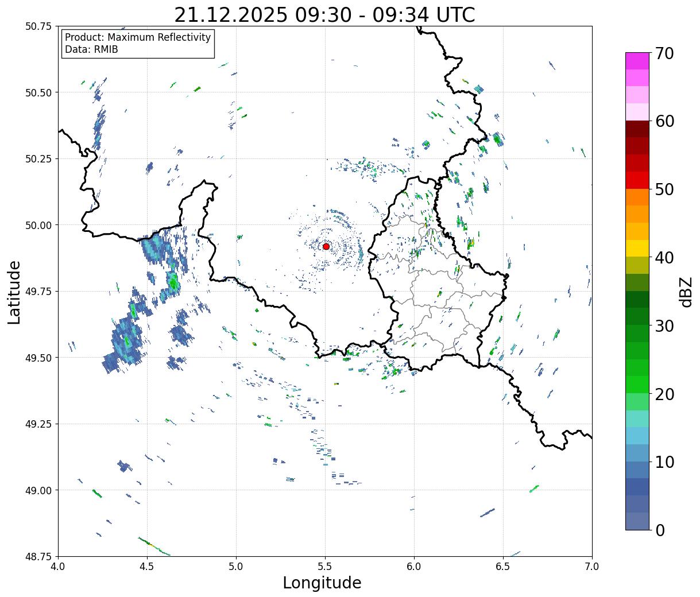Viewport: 700px width, 597px height.
Task: Click the longitude tick label 6.0
Action: pos(414,567)
